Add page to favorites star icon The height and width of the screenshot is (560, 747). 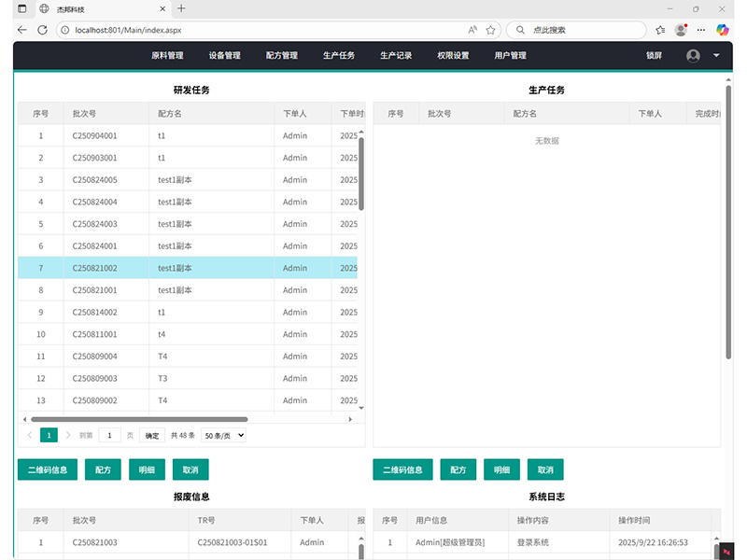(x=490, y=30)
